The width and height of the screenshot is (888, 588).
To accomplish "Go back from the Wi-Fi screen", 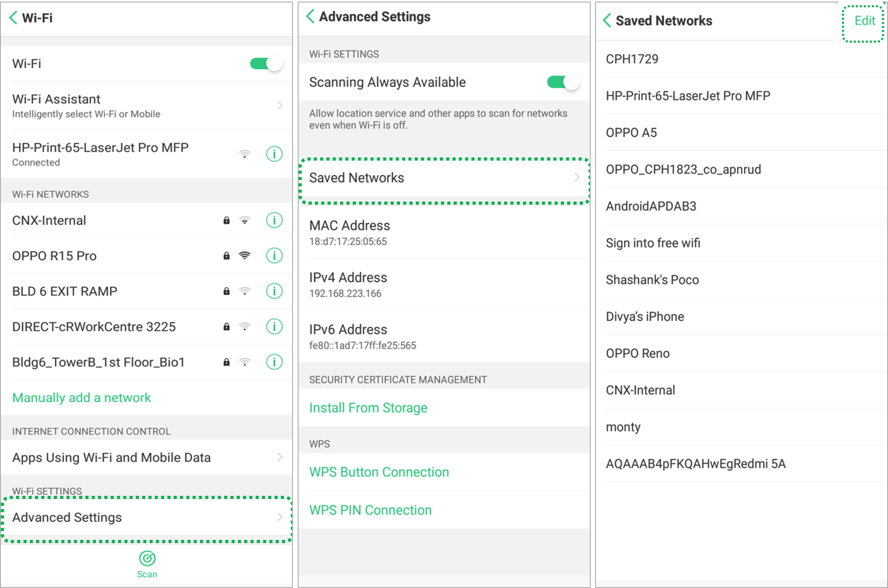I will tap(13, 18).
